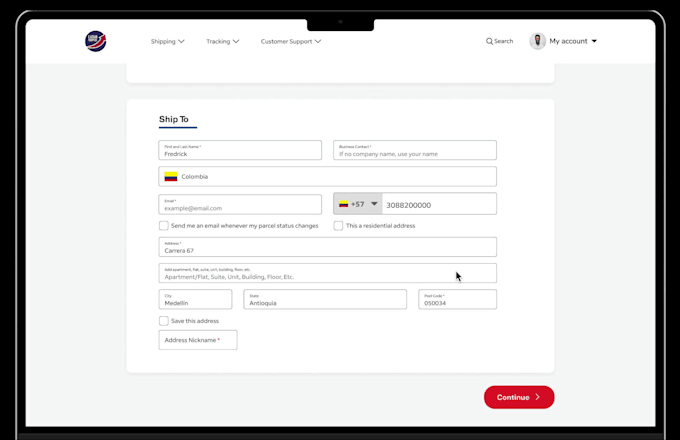Click the account avatar picture
680x440 pixels.
pos(537,41)
